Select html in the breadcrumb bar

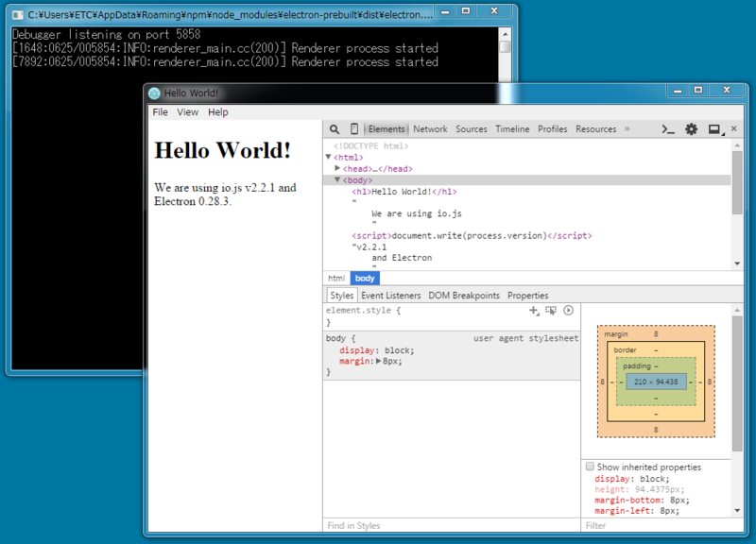(336, 278)
